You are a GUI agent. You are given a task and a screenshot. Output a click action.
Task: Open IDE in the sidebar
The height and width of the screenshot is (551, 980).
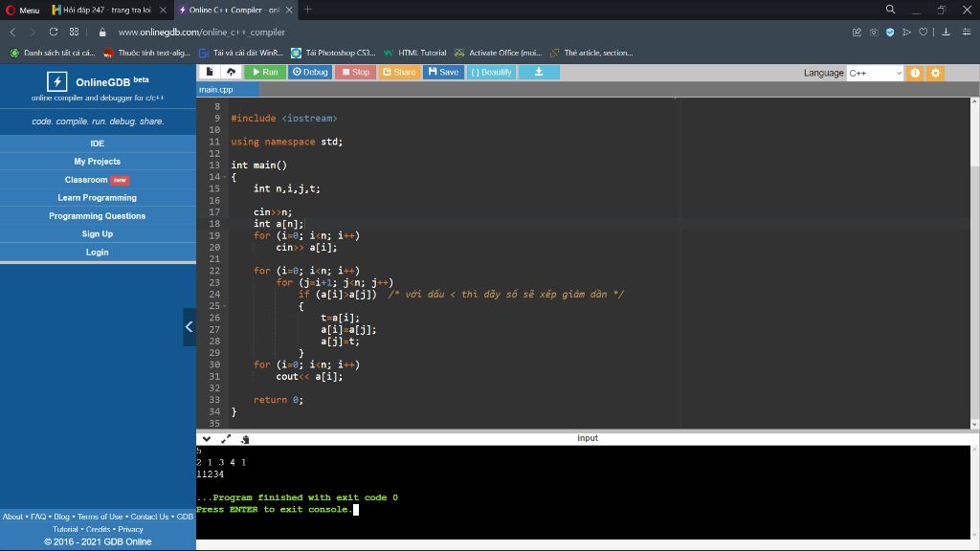98,143
